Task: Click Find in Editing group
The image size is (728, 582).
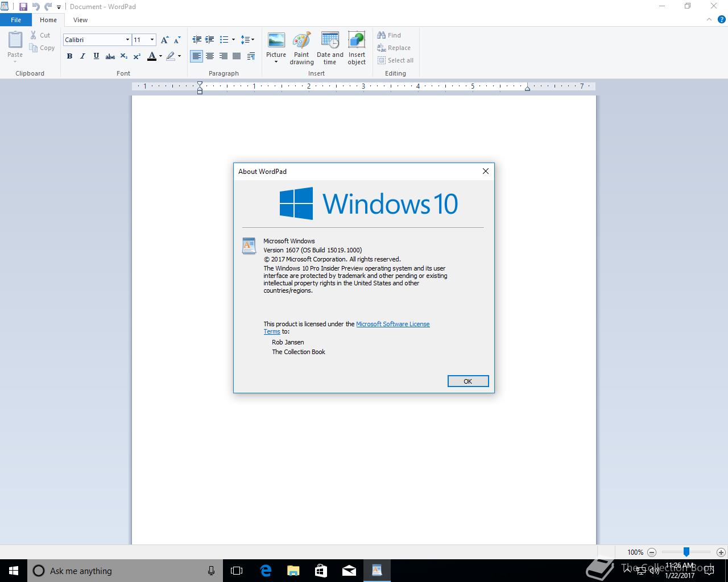Action: tap(389, 35)
